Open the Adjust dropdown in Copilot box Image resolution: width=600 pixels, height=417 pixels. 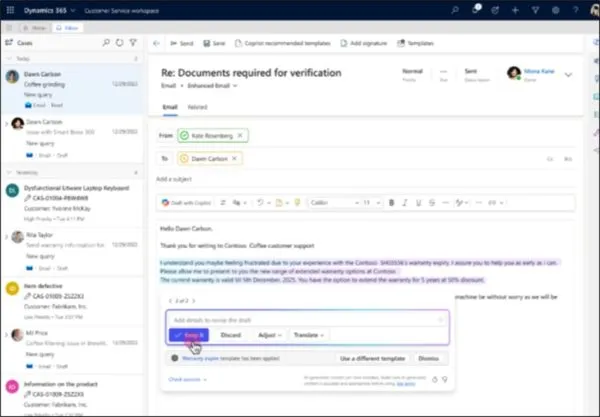[270, 335]
